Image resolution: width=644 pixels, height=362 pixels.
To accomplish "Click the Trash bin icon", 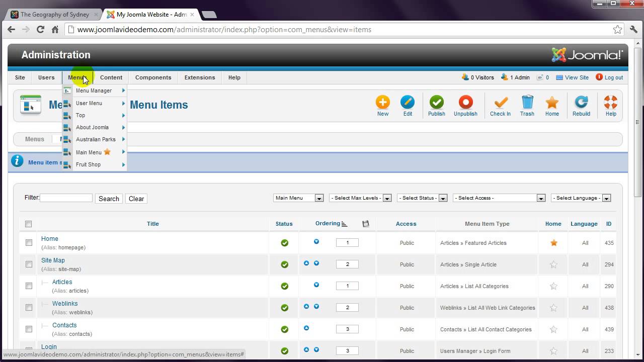I will 527,102.
